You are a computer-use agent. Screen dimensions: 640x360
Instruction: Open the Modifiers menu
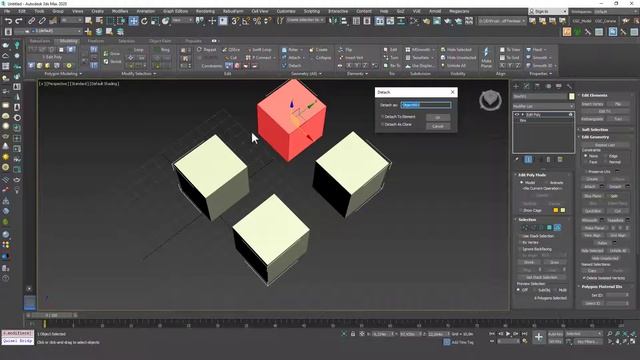[x=120, y=11]
